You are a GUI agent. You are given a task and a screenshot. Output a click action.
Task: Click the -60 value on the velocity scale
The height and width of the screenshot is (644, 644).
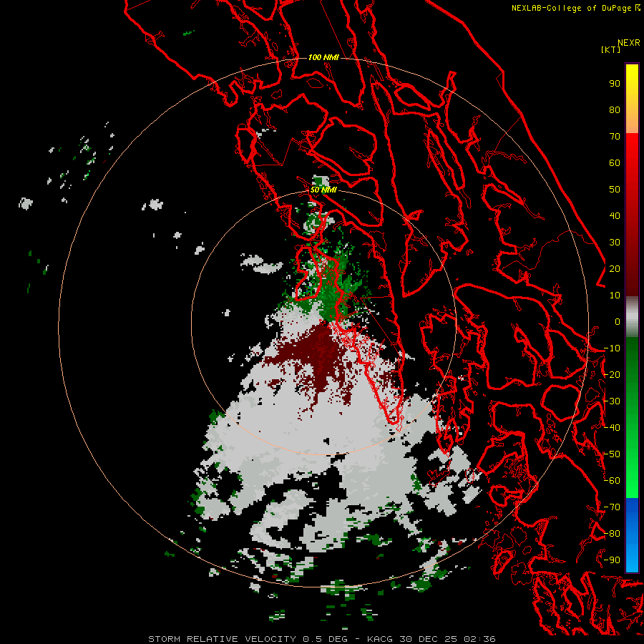612,481
